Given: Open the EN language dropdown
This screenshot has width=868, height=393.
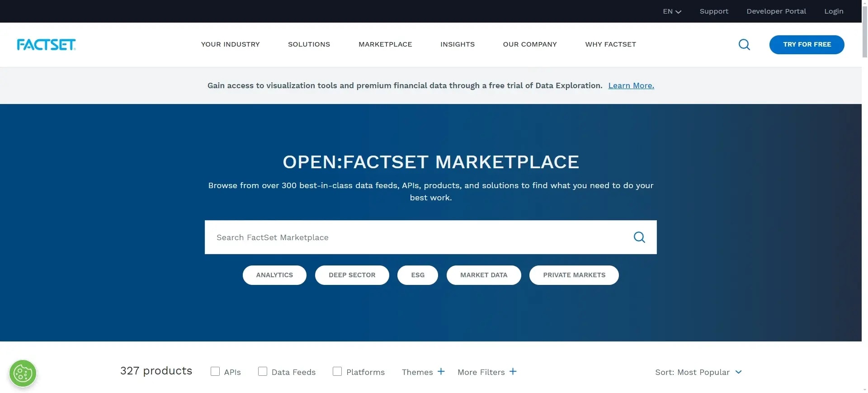Looking at the screenshot, I should coord(672,11).
